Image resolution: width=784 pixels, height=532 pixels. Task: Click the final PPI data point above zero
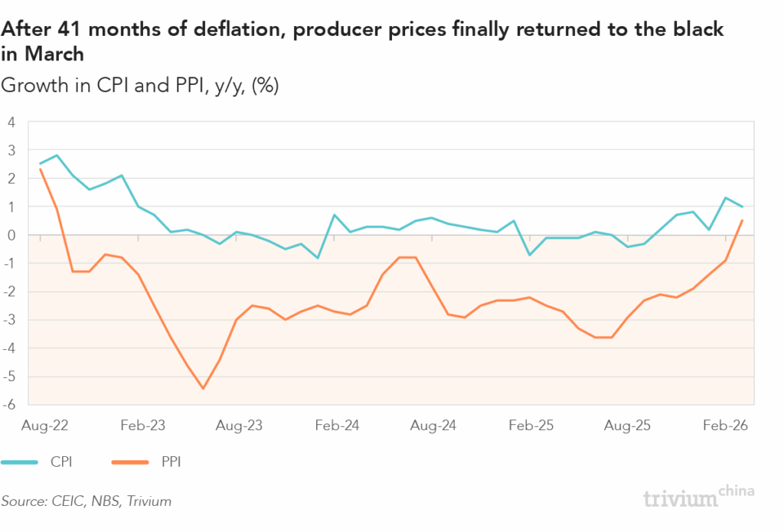(x=742, y=220)
